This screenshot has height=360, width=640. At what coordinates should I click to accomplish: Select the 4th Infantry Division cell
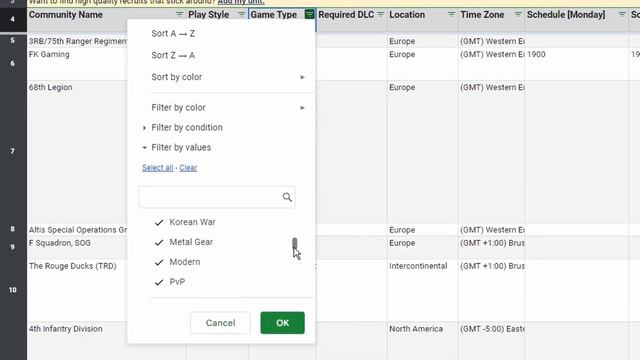77,341
